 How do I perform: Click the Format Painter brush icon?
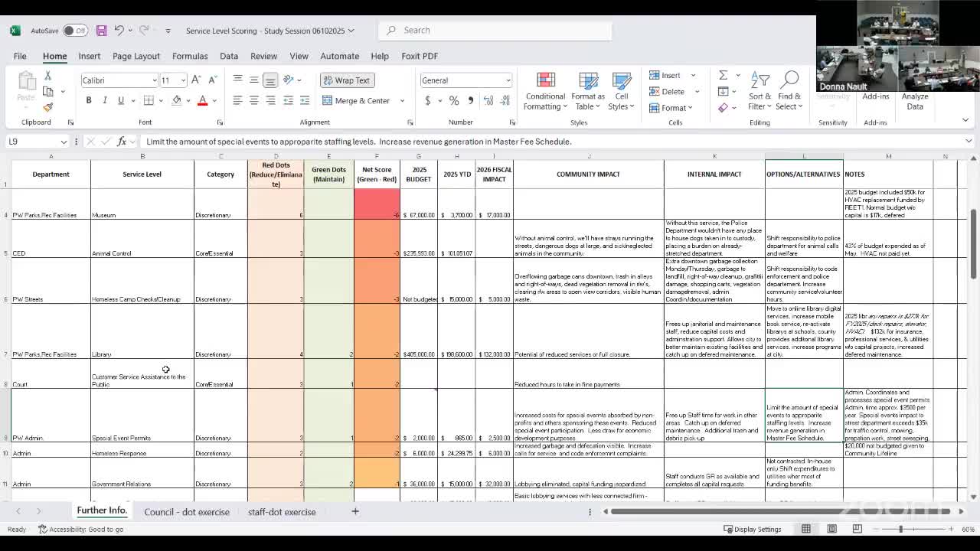pyautogui.click(x=47, y=107)
